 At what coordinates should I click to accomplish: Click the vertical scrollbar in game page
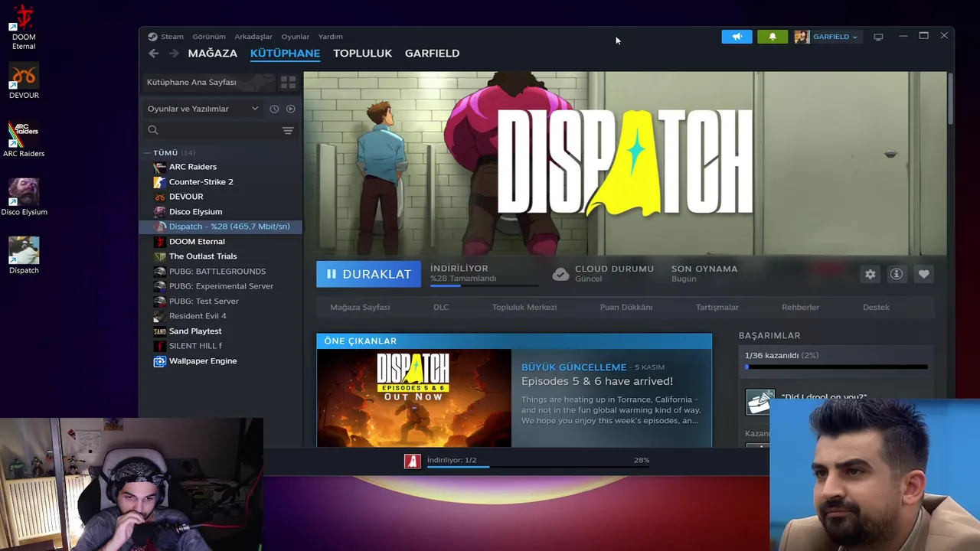[950, 98]
